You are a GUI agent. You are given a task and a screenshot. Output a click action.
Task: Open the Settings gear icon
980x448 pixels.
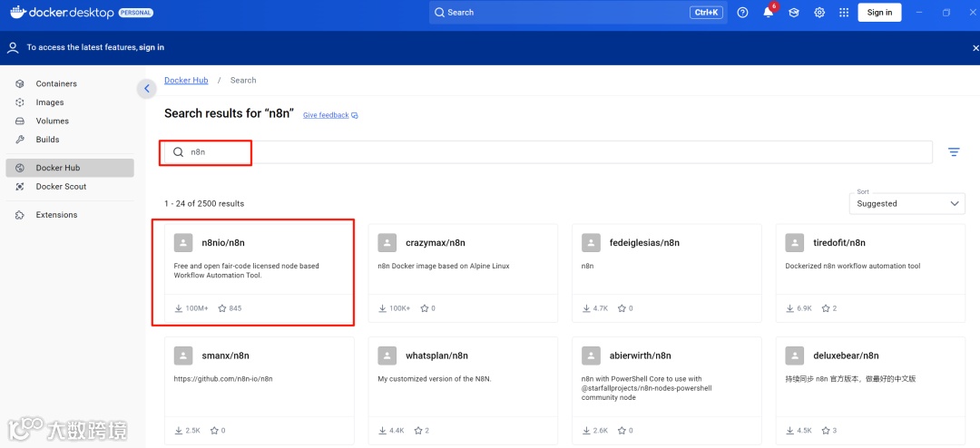pyautogui.click(x=819, y=13)
